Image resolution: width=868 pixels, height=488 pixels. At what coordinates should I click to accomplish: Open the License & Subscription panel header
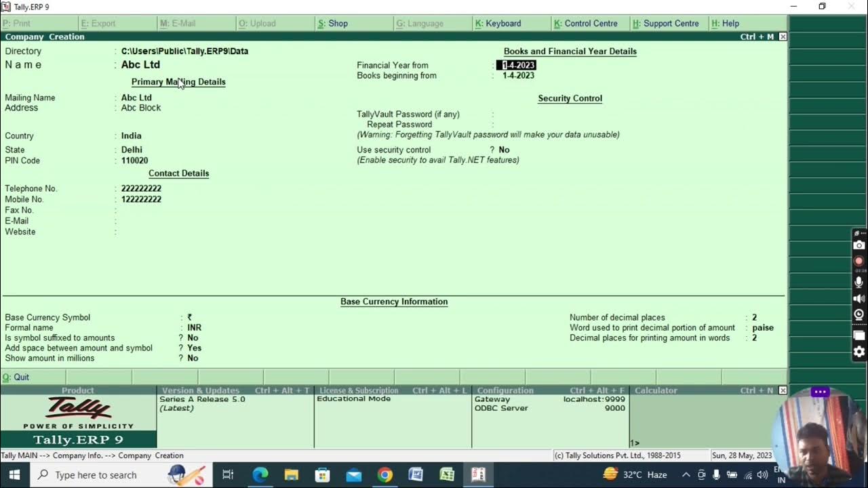click(393, 390)
